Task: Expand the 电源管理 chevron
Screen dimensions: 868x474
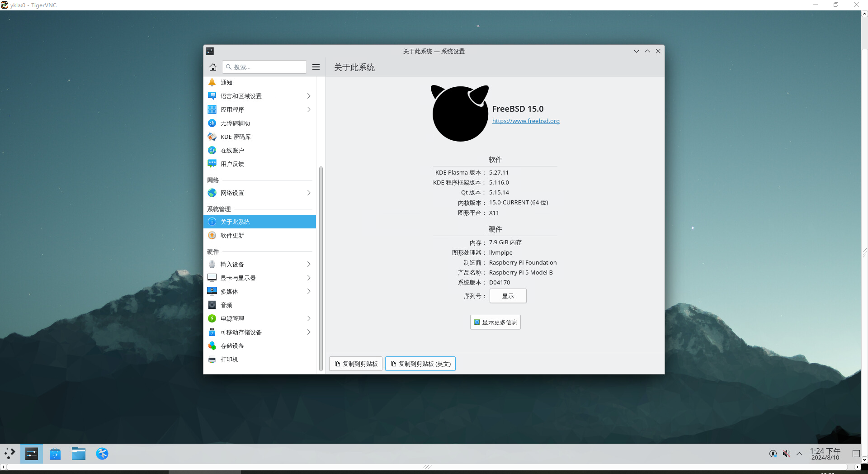Action: tap(309, 318)
